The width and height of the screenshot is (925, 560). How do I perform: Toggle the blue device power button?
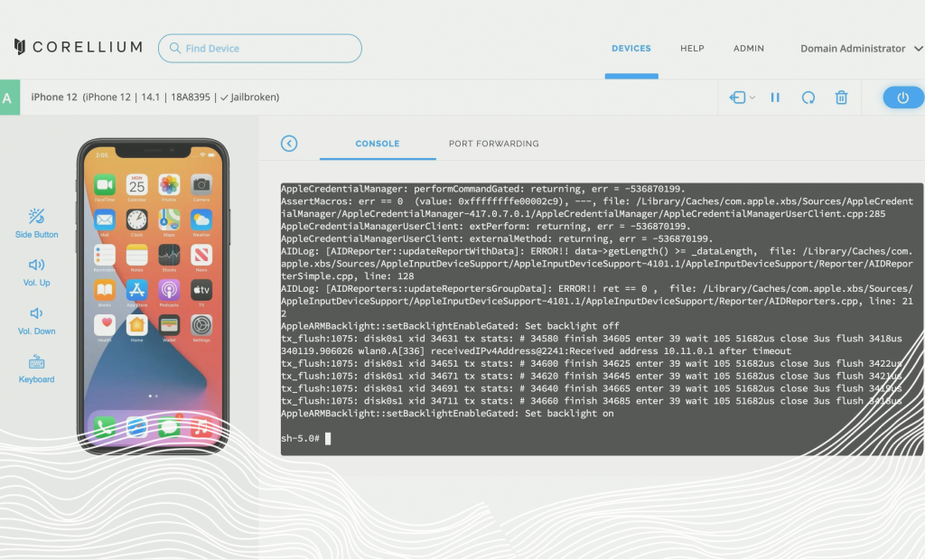pos(903,98)
